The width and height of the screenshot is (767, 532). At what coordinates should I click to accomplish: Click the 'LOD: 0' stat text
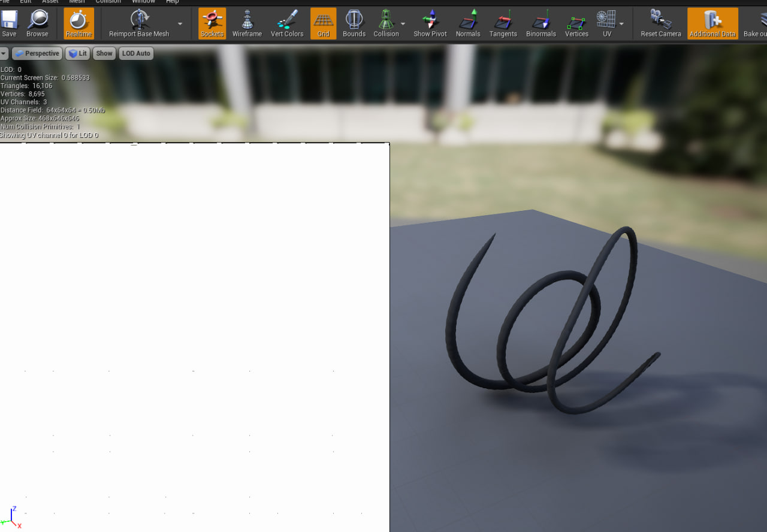11,69
